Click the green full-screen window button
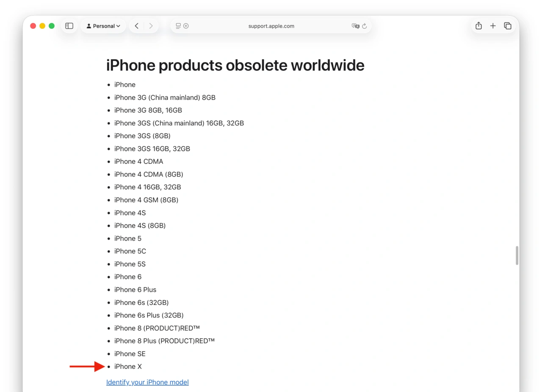The image size is (542, 392). [x=52, y=26]
